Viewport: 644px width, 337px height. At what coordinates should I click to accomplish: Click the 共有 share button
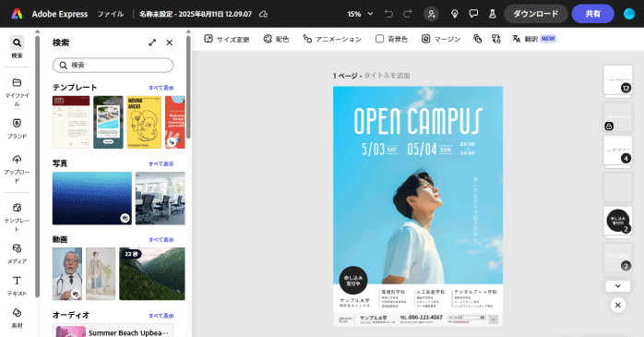pos(592,14)
